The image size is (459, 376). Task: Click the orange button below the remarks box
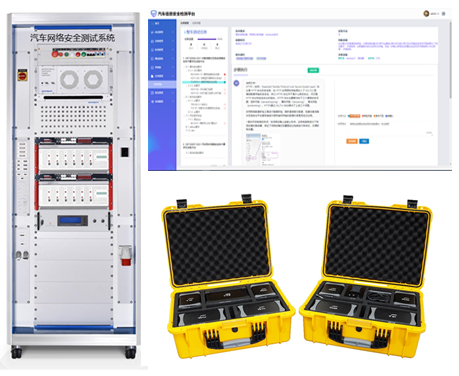coord(352,141)
